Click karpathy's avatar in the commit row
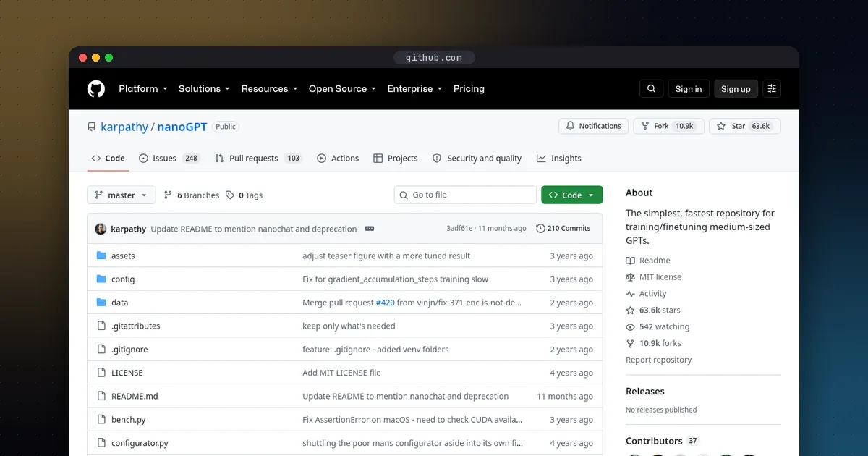Screen dimensions: 868x456 click(x=101, y=229)
